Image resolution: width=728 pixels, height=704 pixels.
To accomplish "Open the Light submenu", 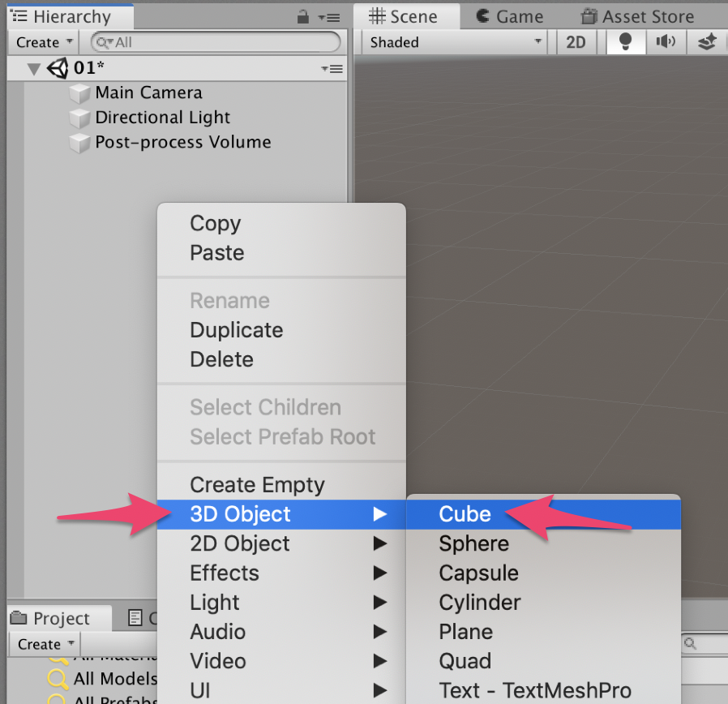I will coord(281,603).
